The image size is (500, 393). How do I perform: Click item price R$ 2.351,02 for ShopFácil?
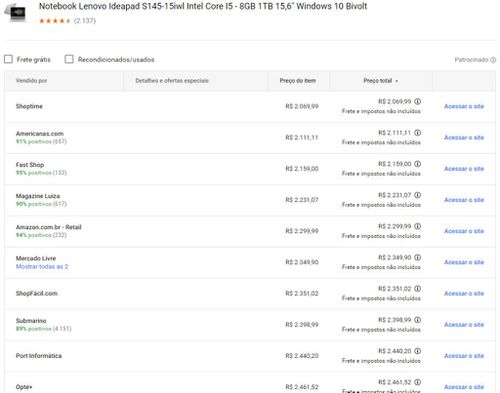302,293
